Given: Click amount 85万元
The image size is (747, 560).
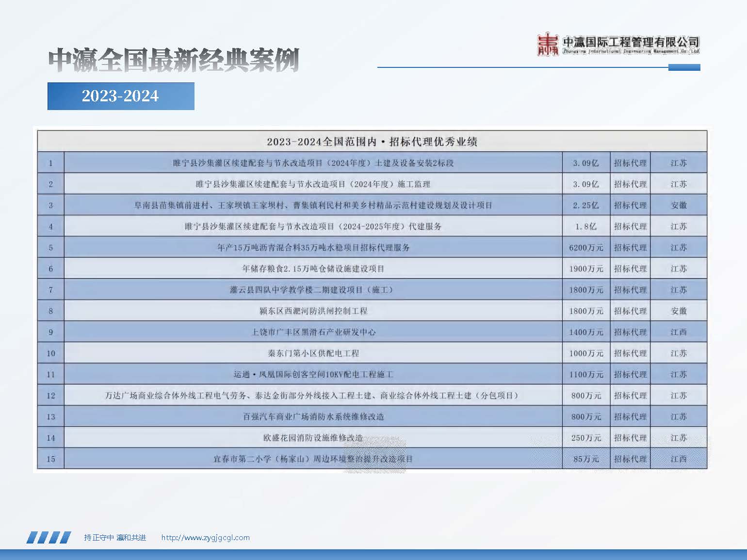Looking at the screenshot, I should pos(586,459).
